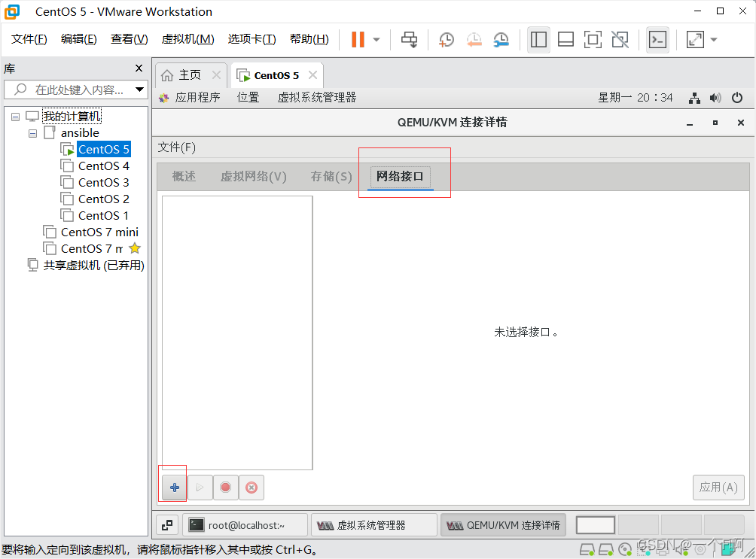Switch to root@localhost terminal taskbar item

point(245,525)
